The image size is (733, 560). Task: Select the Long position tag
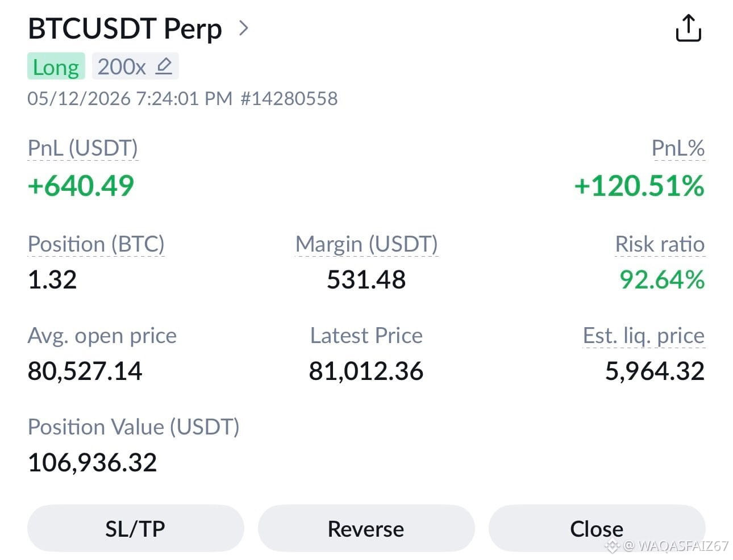pyautogui.click(x=56, y=66)
